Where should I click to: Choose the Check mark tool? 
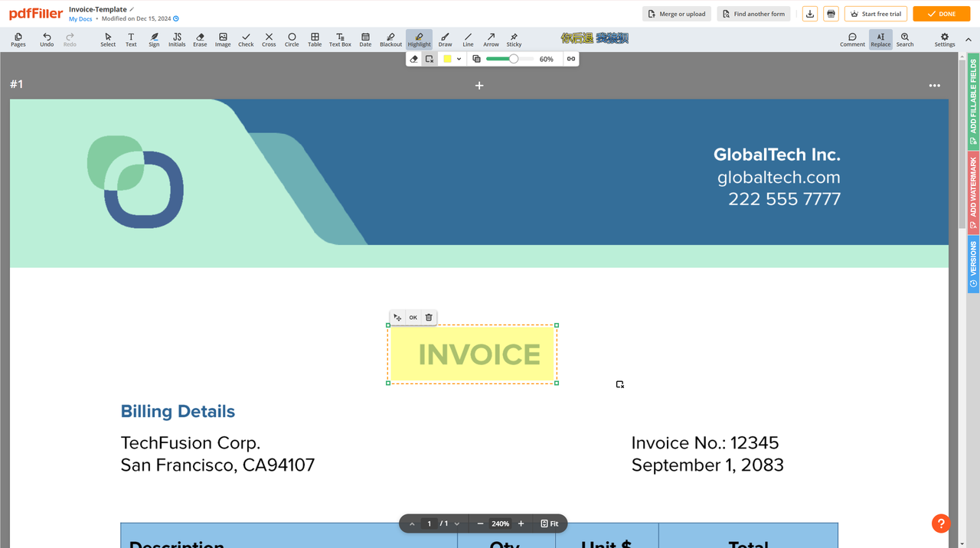pos(246,40)
